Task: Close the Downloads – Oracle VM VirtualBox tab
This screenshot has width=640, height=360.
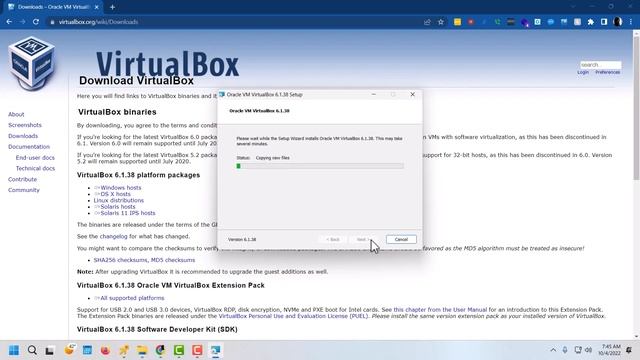Action: coord(97,7)
